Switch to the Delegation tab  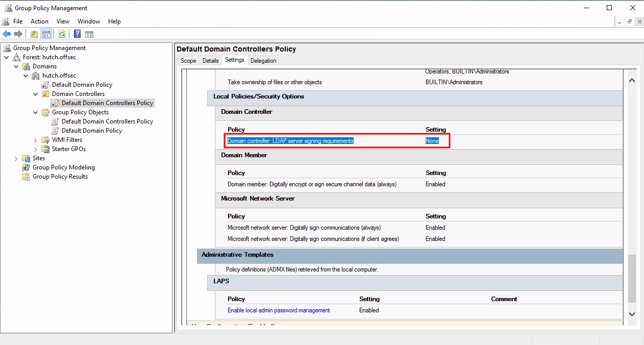pos(263,61)
